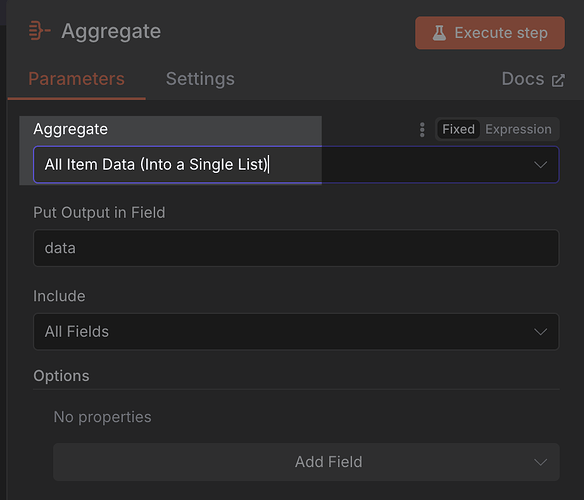Click the Put Output in Field input
584x500 pixels.
pyautogui.click(x=296, y=248)
